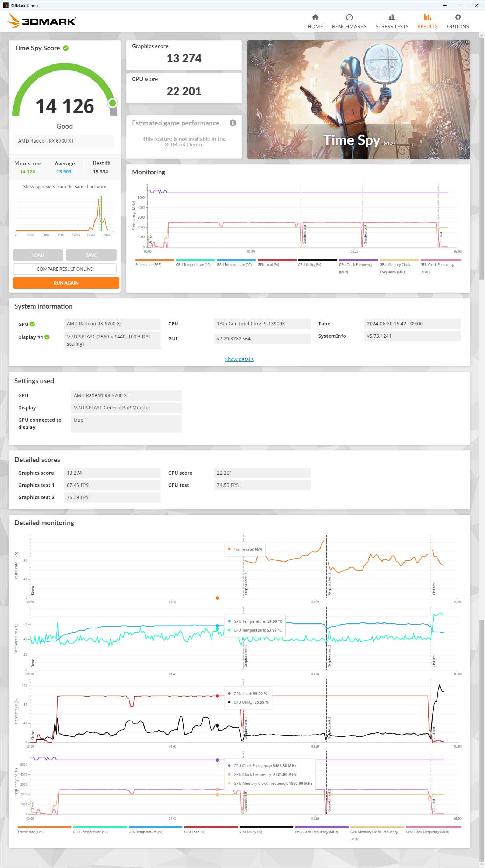The image size is (485, 868).
Task: Click Compare Result Online button
Action: point(65,269)
